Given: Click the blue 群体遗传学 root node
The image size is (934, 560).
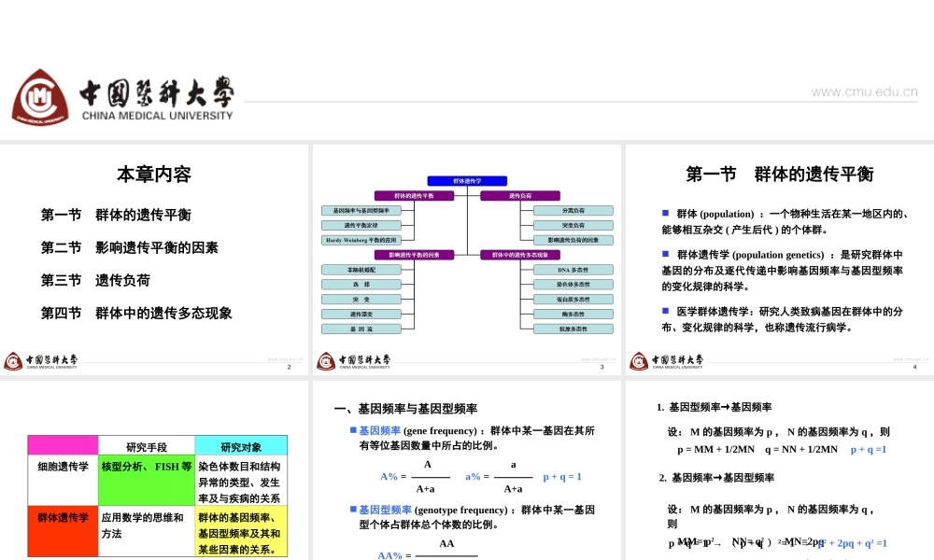Looking at the screenshot, I should (467, 181).
